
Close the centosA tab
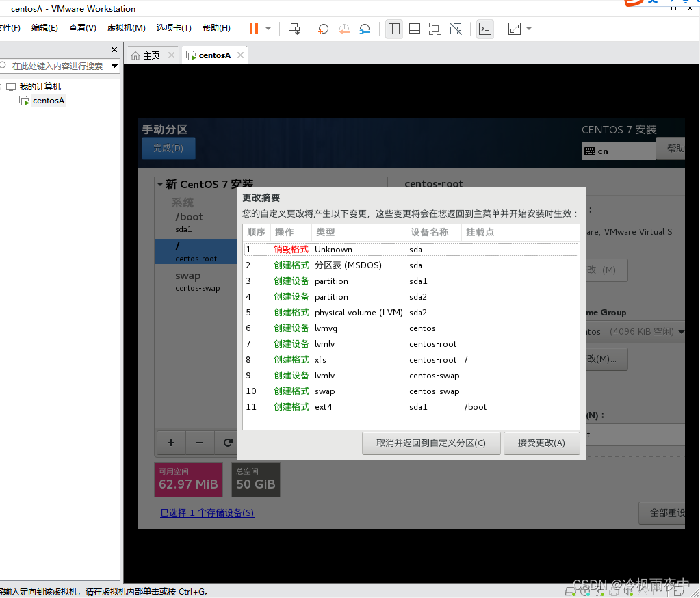click(x=241, y=55)
